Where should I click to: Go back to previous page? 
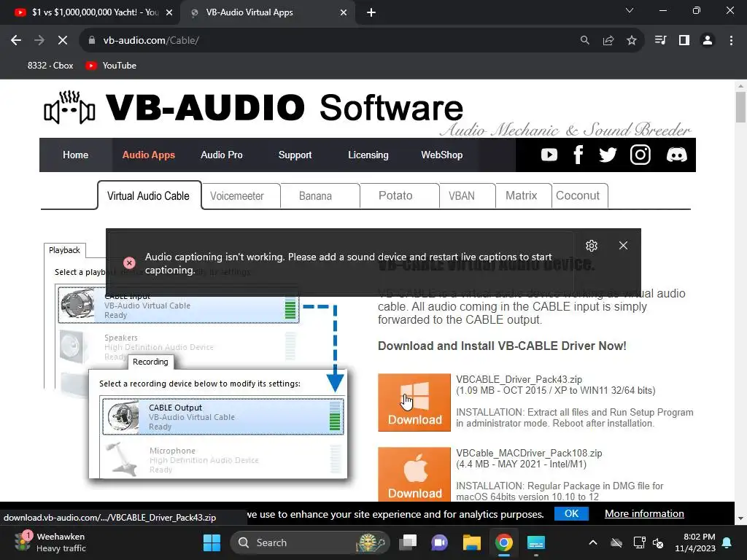pyautogui.click(x=16, y=41)
